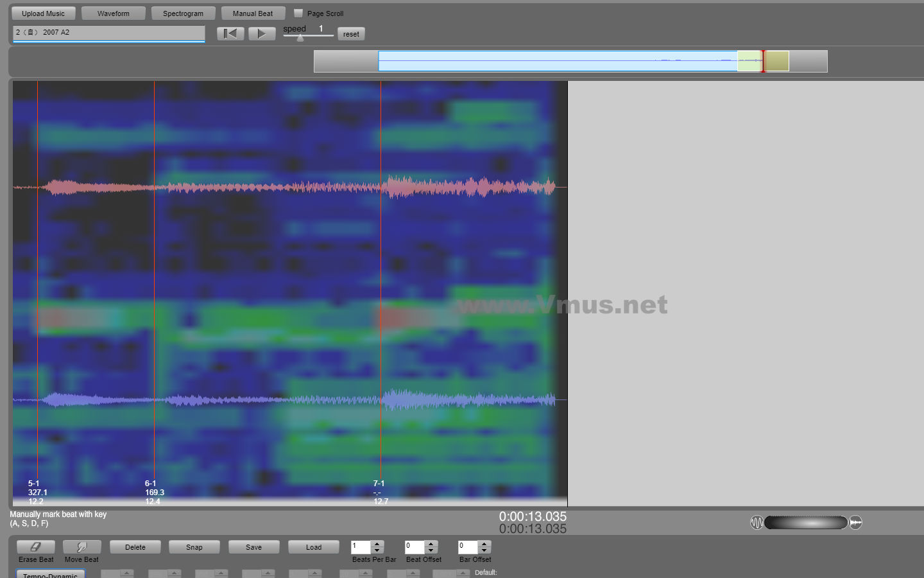Rewind to the start of the track
Screen dimensions: 924x578
230,34
